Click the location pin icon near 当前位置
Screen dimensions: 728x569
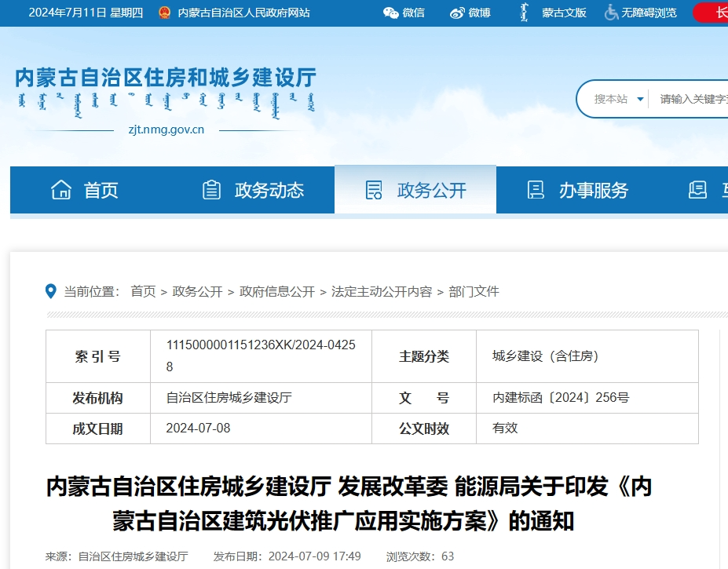click(52, 291)
